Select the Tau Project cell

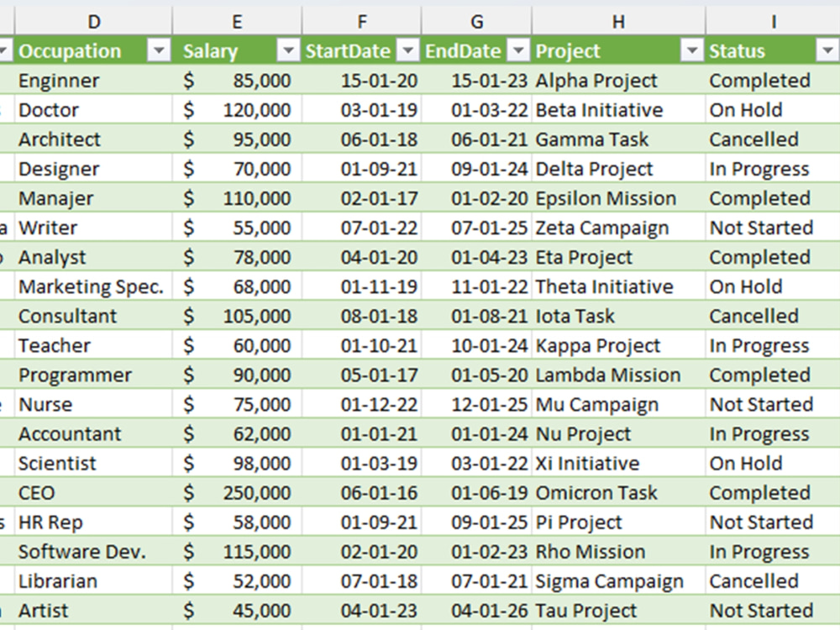point(618,611)
